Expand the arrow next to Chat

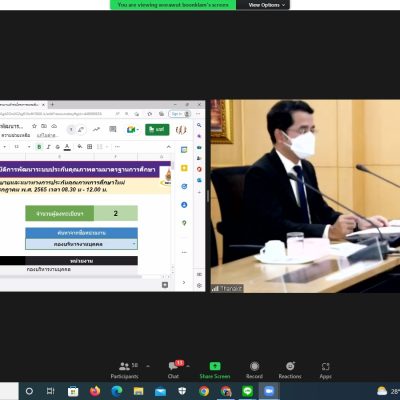pyautogui.click(x=188, y=366)
